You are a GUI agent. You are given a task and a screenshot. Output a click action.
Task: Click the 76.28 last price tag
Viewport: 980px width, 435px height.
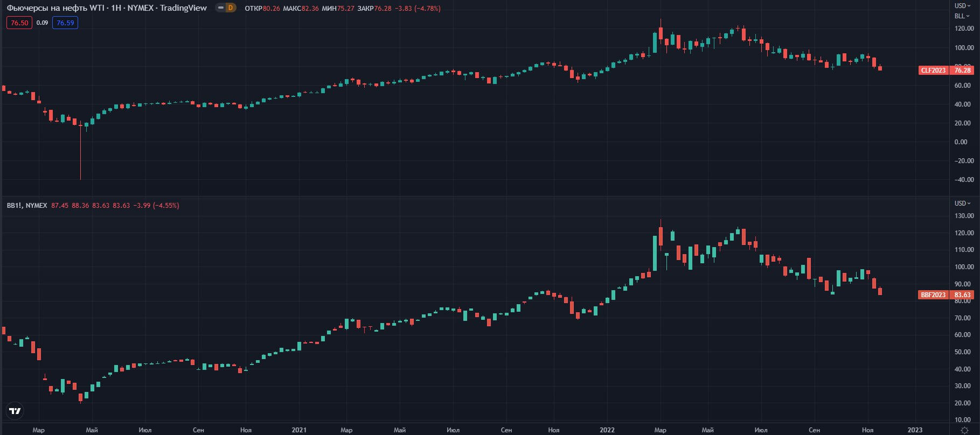pos(962,71)
